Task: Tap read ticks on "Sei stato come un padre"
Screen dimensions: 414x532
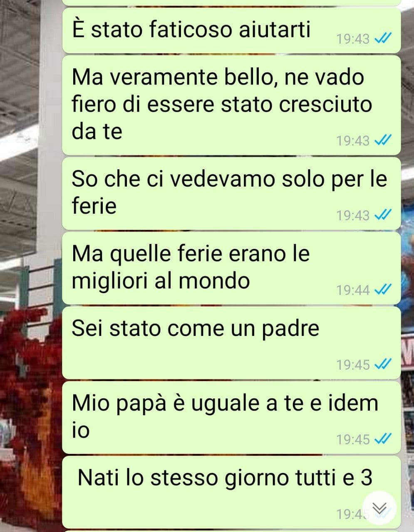Action: (x=382, y=365)
